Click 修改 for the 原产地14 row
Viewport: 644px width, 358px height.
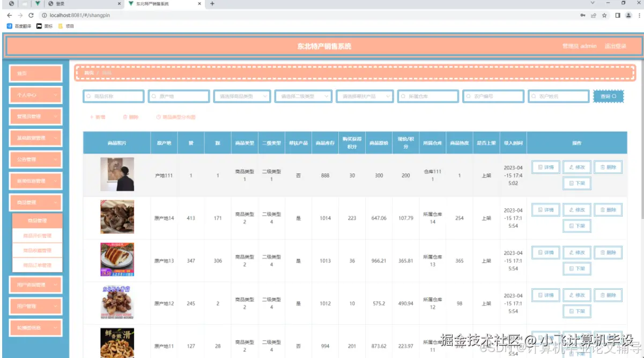[x=577, y=210]
